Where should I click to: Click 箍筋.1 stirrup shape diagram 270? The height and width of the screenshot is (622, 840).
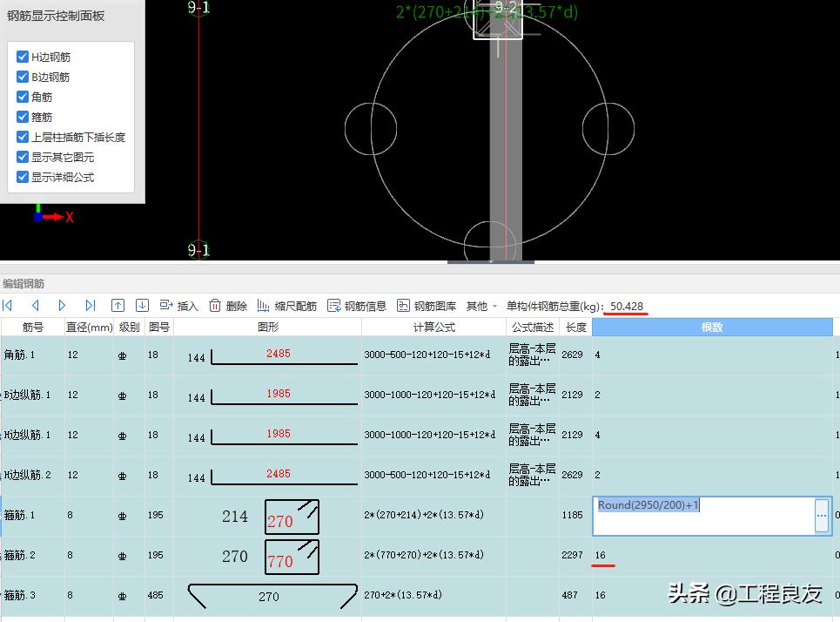pos(292,517)
